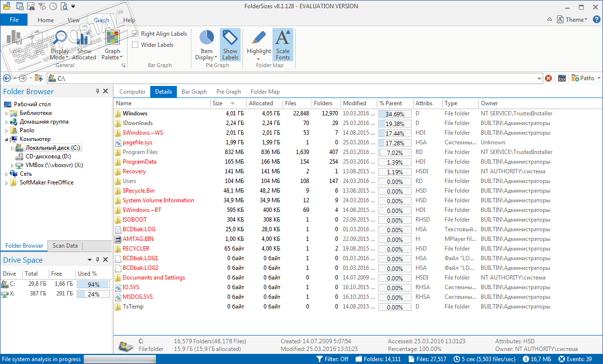Switch to the Scan Data tab
The image size is (603, 364).
tap(65, 246)
